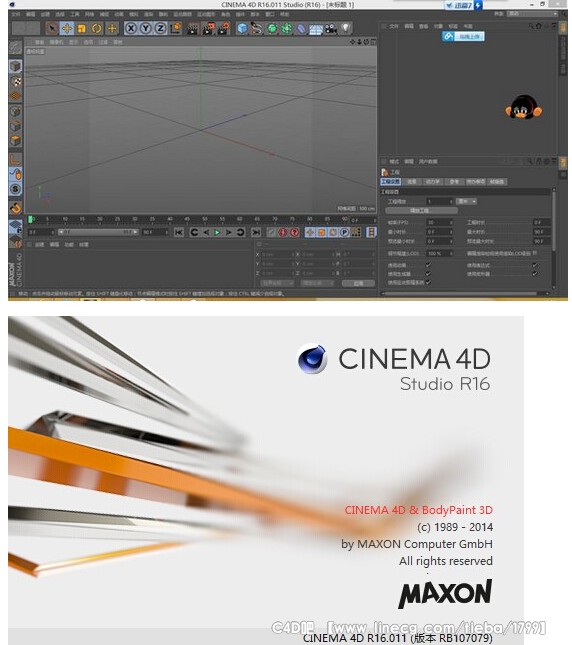The image size is (572, 645).
Task: Select the 工程设置 tab
Action: pos(390,181)
